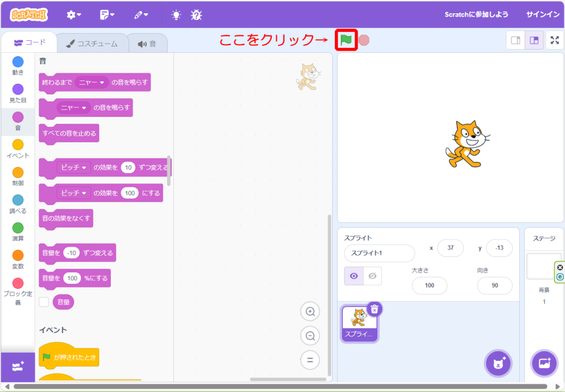Screen dimensions: 565x392
Task: Zoom in on the code workspace
Action: (310, 312)
